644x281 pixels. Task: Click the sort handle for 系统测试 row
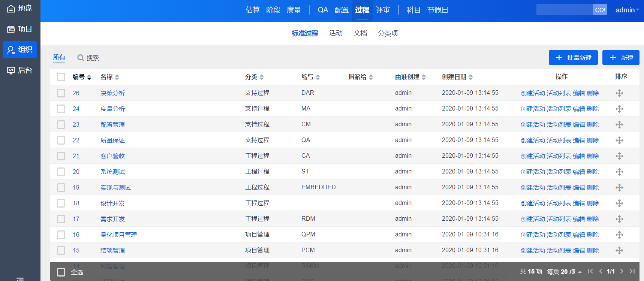[619, 172]
